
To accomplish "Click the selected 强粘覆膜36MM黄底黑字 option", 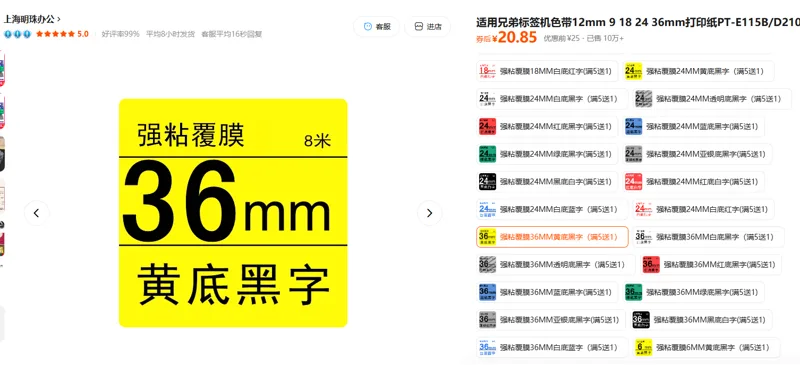I will (x=552, y=237).
